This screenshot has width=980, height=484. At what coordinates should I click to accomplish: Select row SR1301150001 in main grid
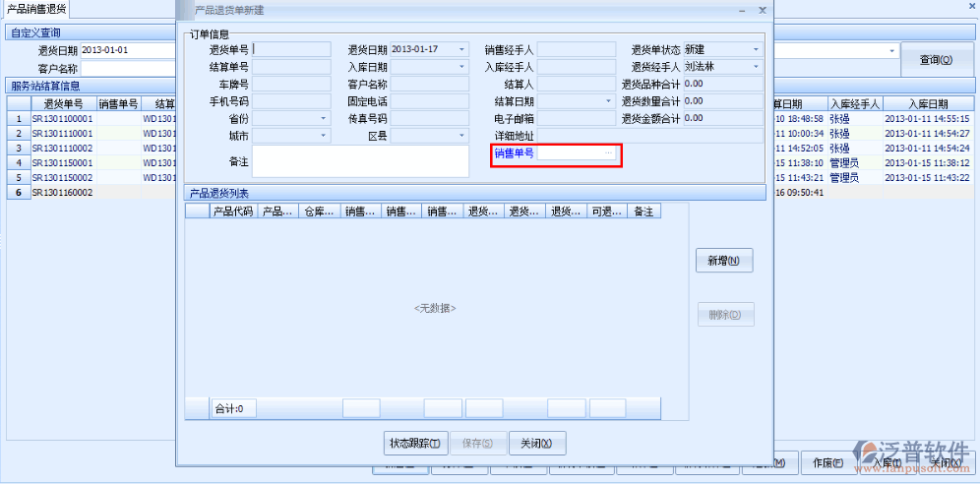click(63, 163)
